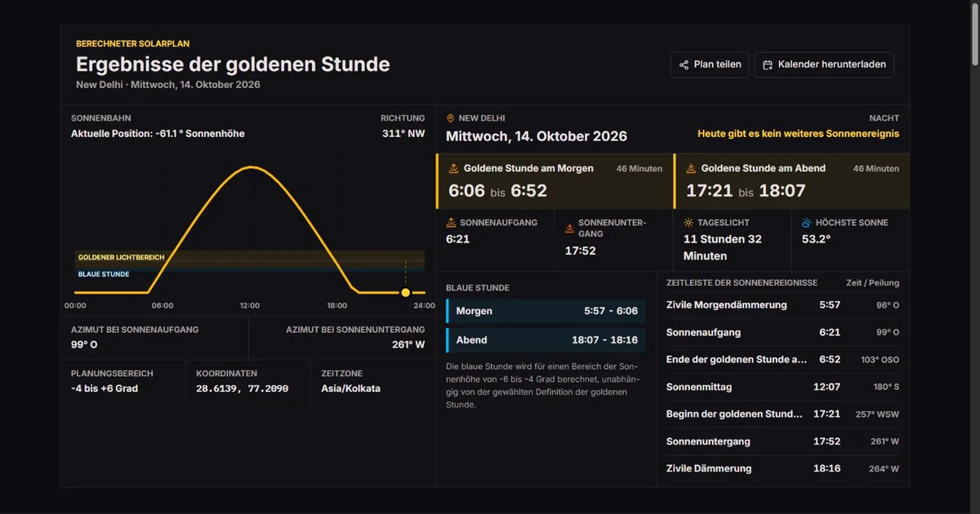Click the Sonnenmittag timeline entry
This screenshot has height=514, width=980.
coord(782,387)
